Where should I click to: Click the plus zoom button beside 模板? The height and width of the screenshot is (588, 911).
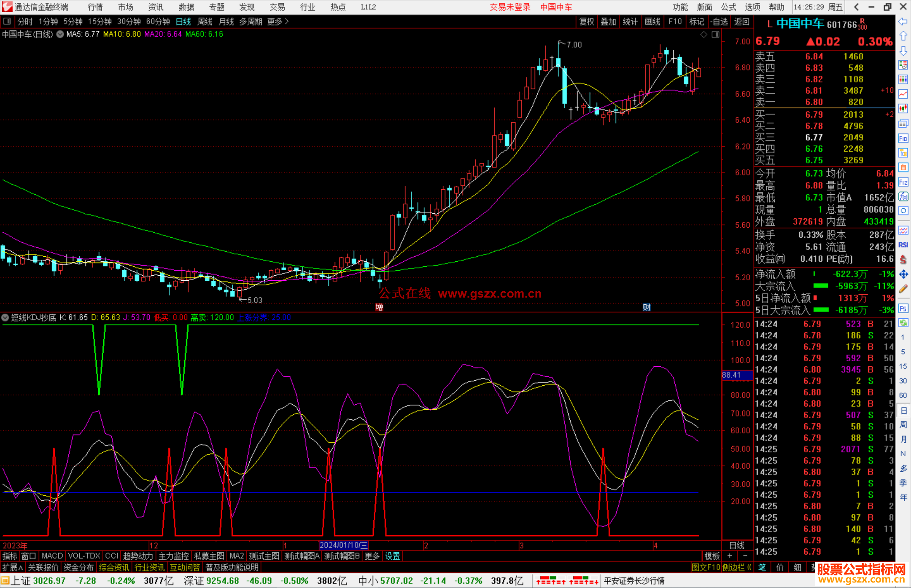click(x=730, y=556)
